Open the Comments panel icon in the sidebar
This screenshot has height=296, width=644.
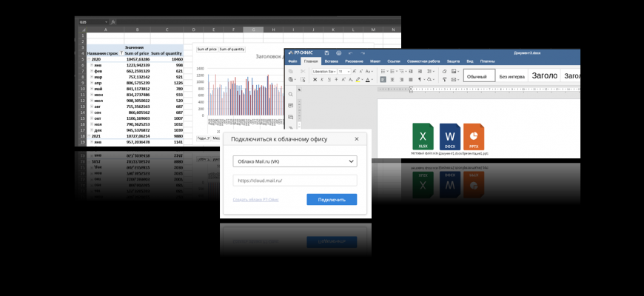point(291,106)
